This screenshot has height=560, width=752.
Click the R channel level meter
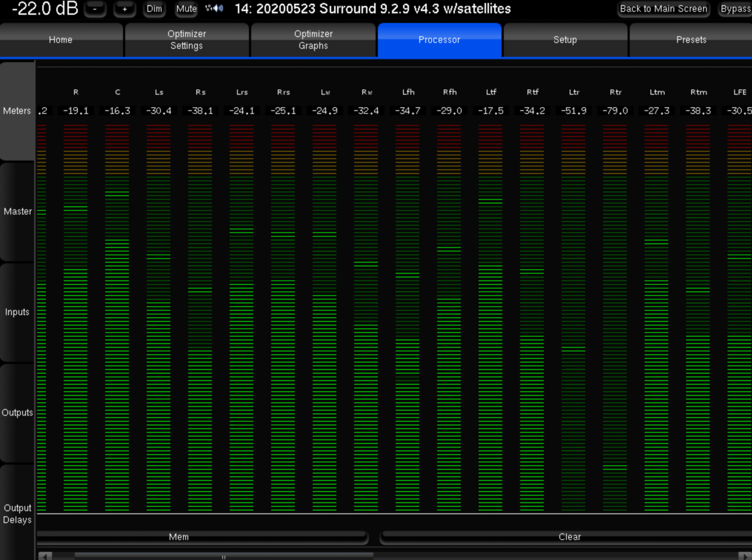coord(75,318)
